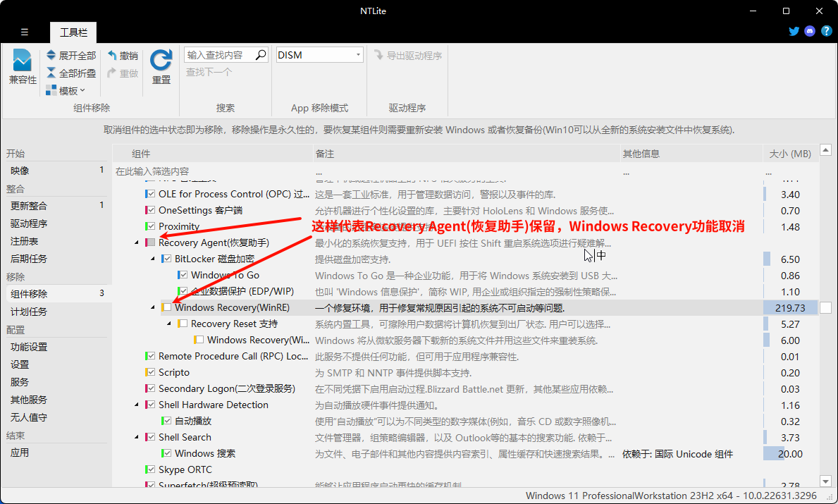Open the 后期任务 page in sidebar
The width and height of the screenshot is (838, 504).
[56, 259]
